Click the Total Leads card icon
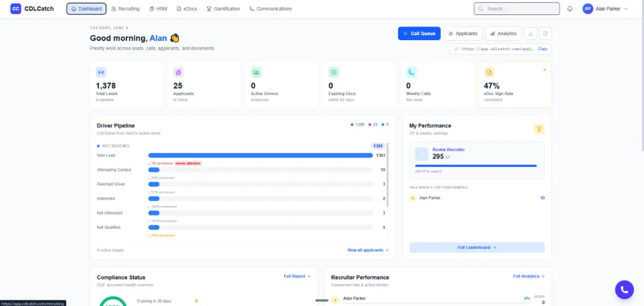Viewport: 644px width, 306px height. 101,73
